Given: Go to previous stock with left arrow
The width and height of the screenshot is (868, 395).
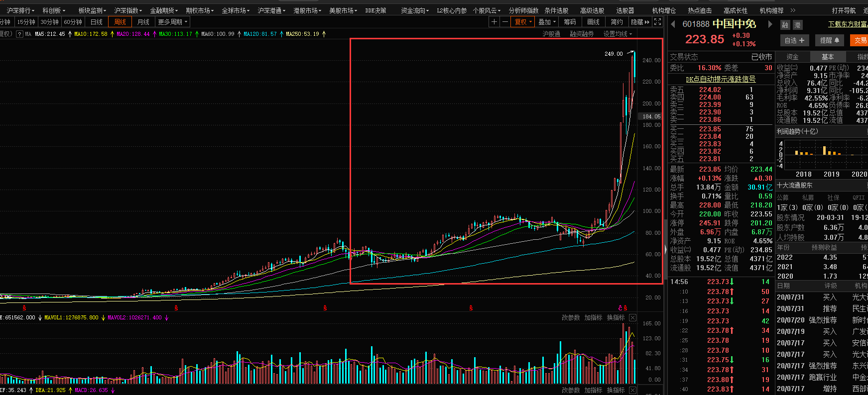Looking at the screenshot, I should pyautogui.click(x=673, y=24).
